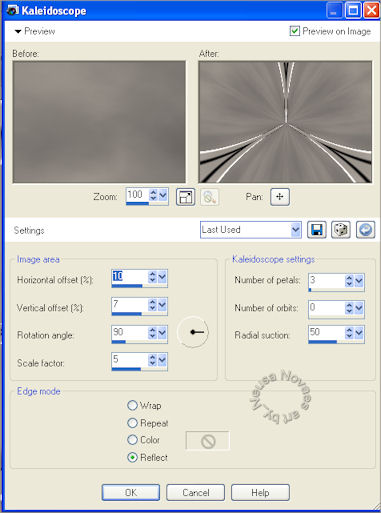This screenshot has height=513, width=381.
Task: Click the Rotation angle stepper arrows
Action: [x=152, y=332]
